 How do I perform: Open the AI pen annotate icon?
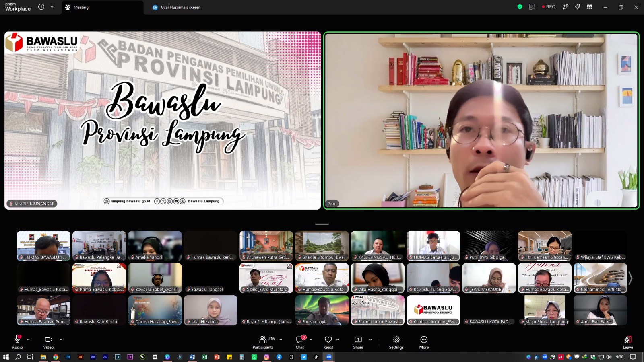[x=566, y=7]
